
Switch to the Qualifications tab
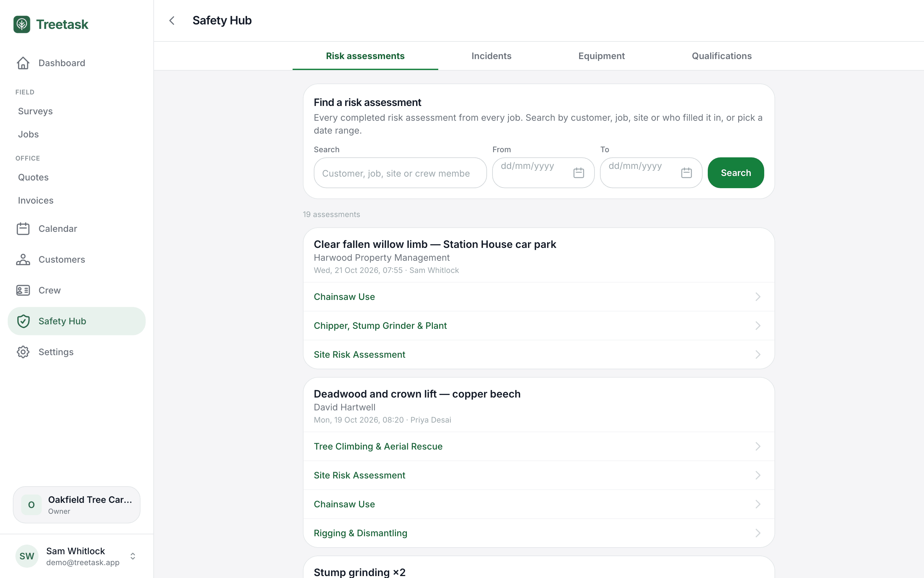(x=722, y=56)
